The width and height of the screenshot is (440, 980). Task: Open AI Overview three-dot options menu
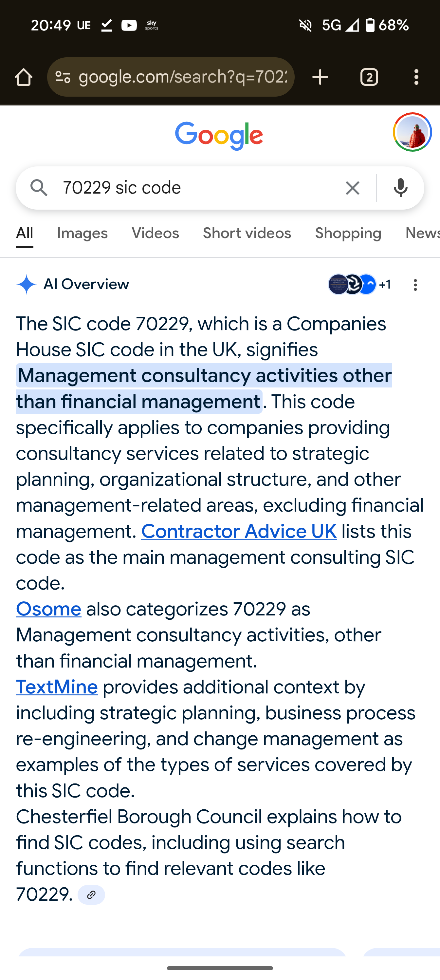click(x=415, y=285)
